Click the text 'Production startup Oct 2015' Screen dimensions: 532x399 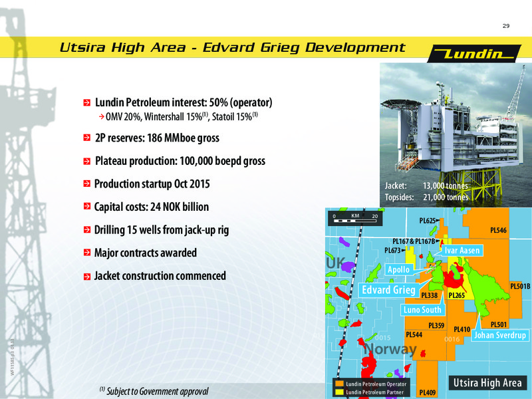pyautogui.click(x=152, y=184)
